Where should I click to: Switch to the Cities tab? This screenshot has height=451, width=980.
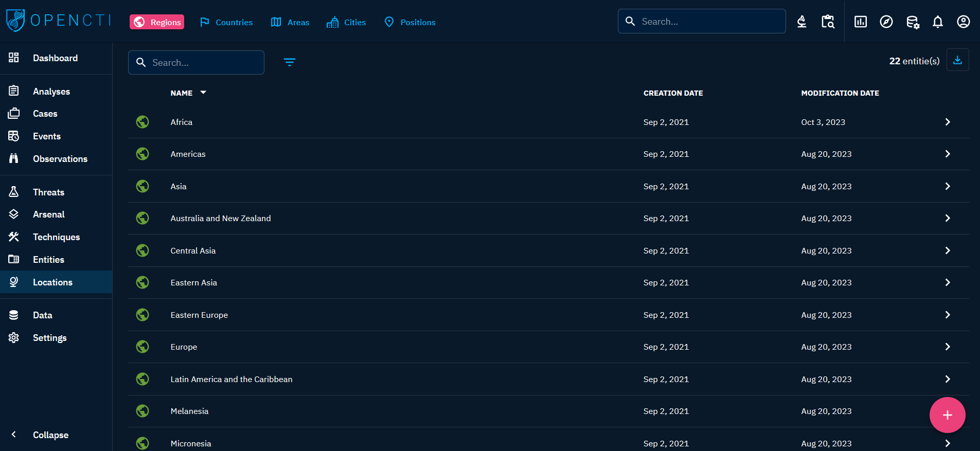click(346, 22)
